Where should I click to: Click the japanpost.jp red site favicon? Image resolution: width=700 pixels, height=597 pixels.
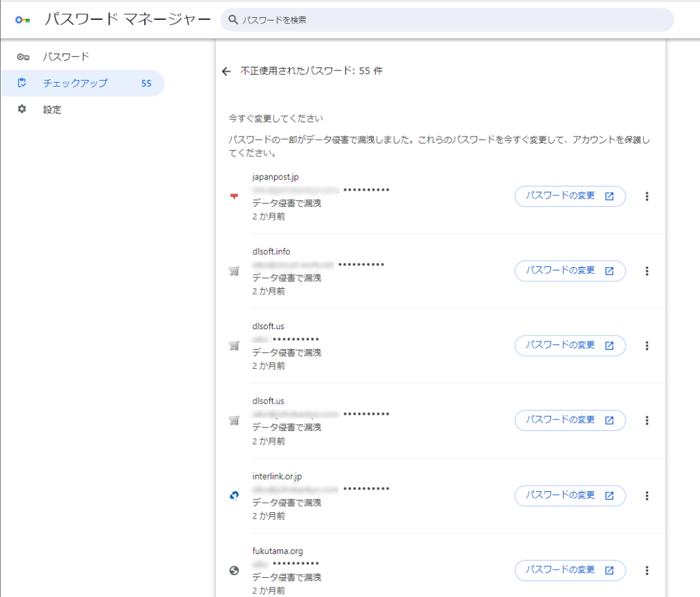tap(234, 197)
